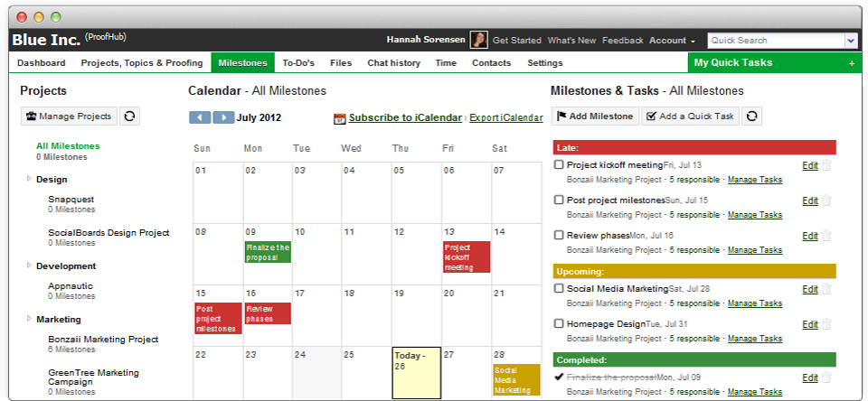Open Hannah Sorensen's profile avatar
Image resolution: width=868 pixels, height=401 pixels.
coord(478,40)
